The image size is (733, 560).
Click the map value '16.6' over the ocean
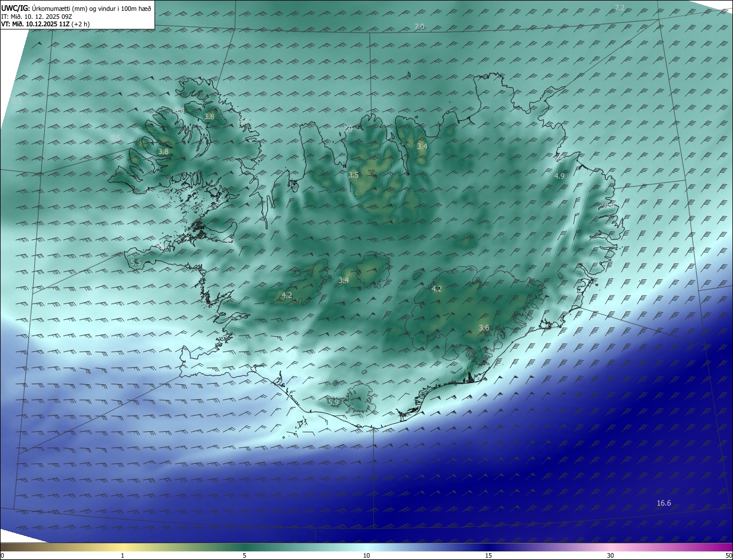pyautogui.click(x=664, y=503)
